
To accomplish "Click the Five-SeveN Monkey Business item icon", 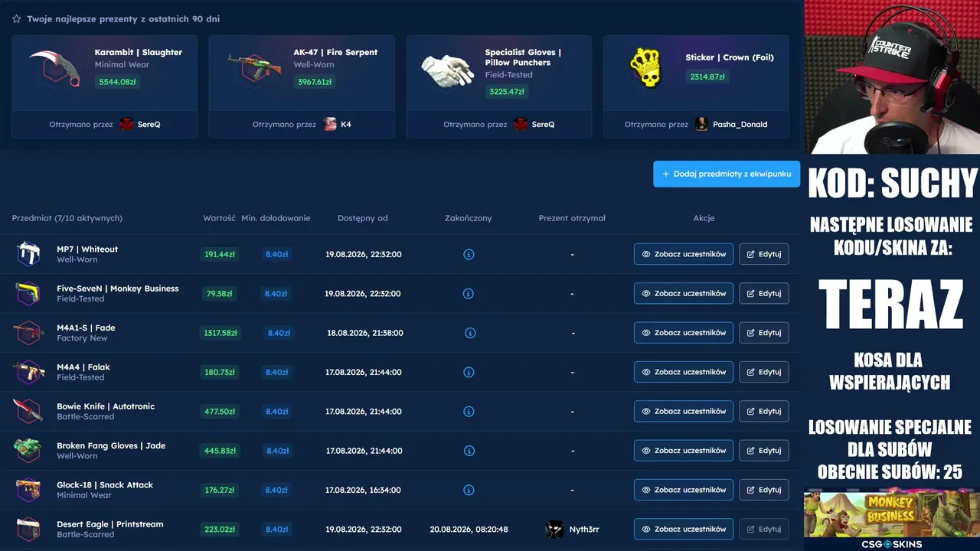I will (28, 293).
